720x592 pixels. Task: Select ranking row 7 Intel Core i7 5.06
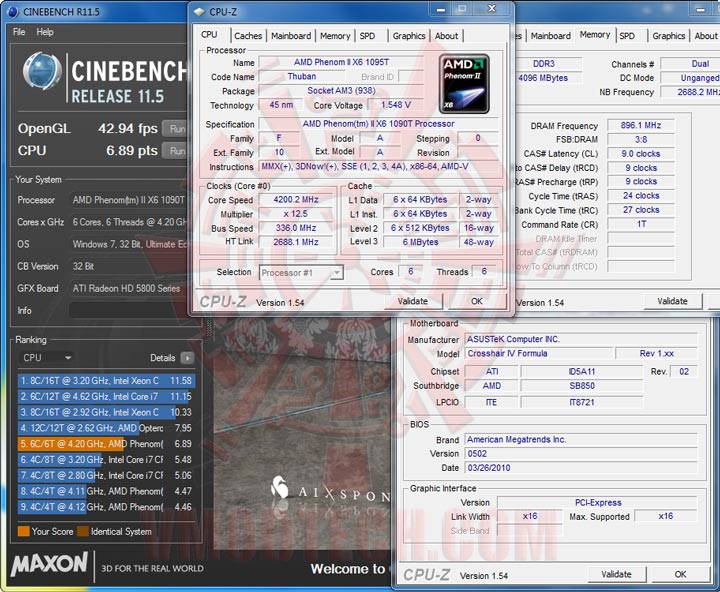point(105,475)
